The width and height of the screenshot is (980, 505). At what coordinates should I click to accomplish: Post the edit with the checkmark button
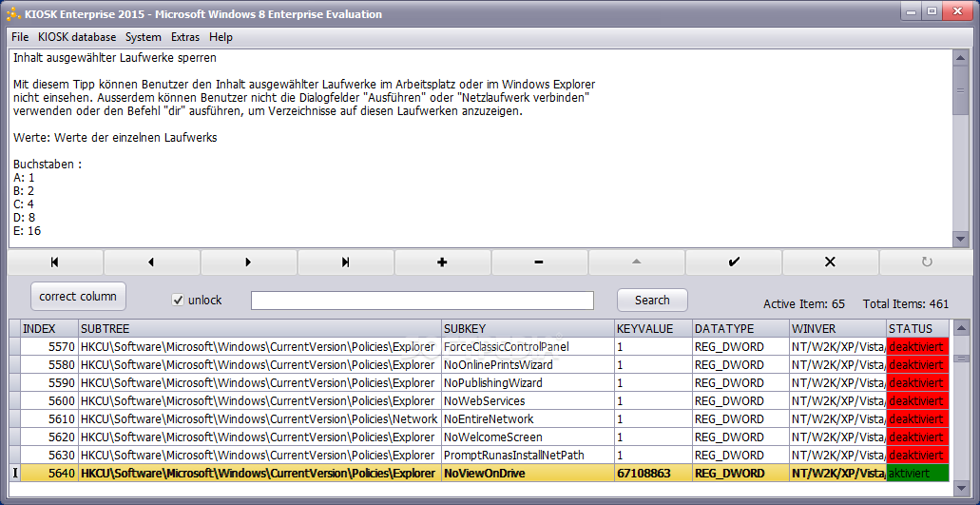pyautogui.click(x=733, y=262)
